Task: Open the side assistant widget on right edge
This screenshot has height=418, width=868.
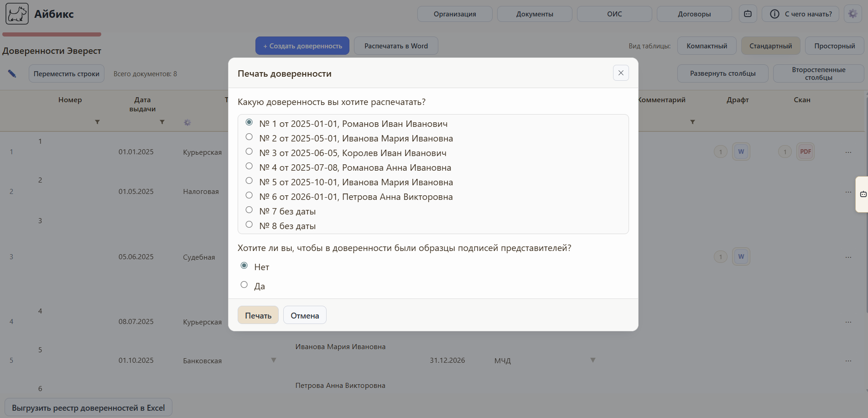Action: [x=863, y=194]
